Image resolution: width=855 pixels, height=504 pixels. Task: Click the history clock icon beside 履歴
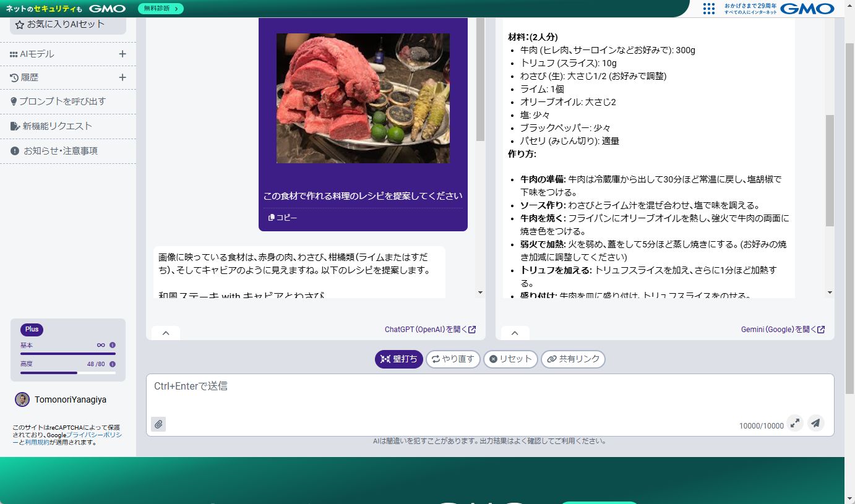[15, 77]
